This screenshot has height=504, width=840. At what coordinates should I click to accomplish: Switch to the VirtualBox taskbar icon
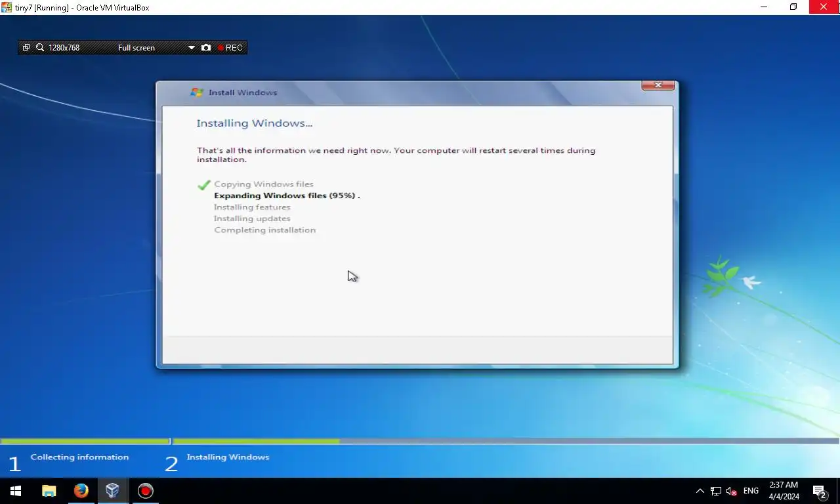[x=112, y=491]
